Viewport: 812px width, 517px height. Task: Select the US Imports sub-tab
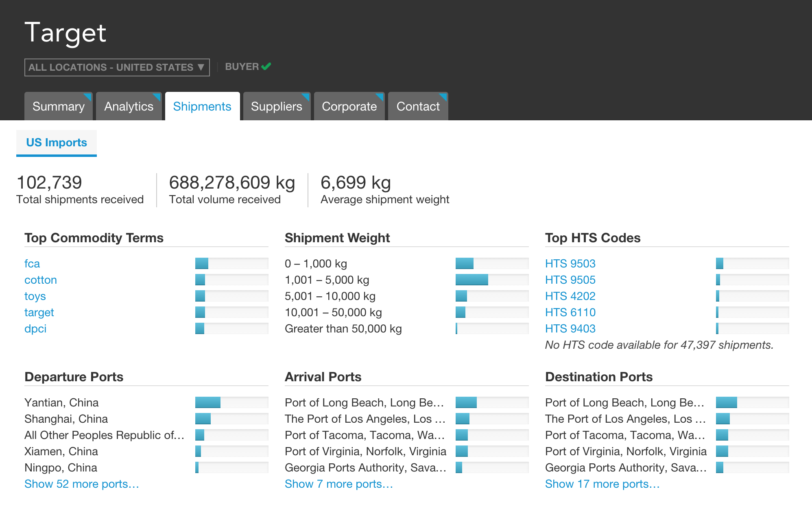(x=57, y=143)
